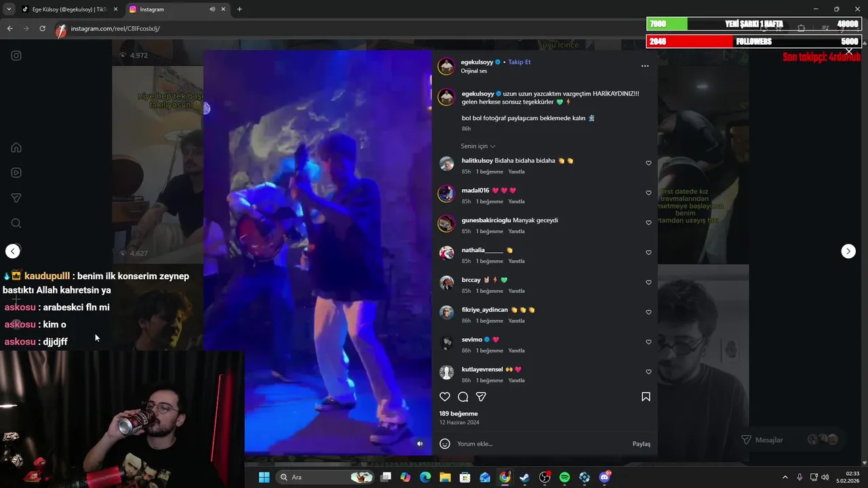Switch to the Ege Külsoy TikTok tab

click(x=69, y=9)
